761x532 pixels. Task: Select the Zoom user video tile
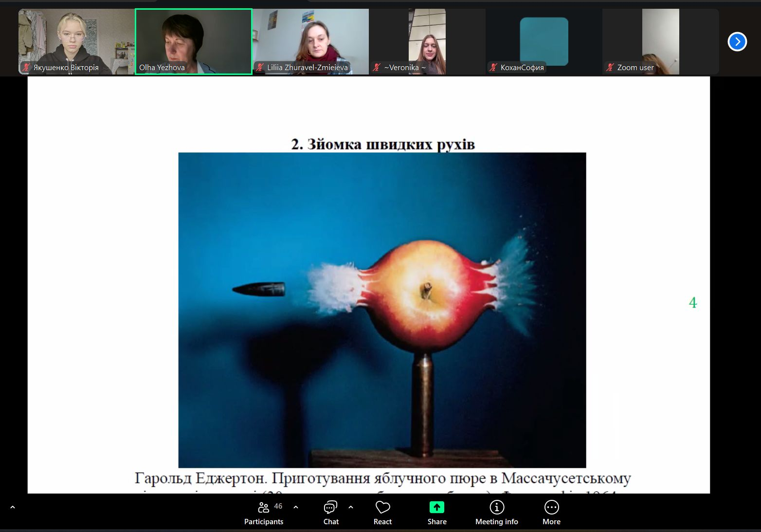660,41
